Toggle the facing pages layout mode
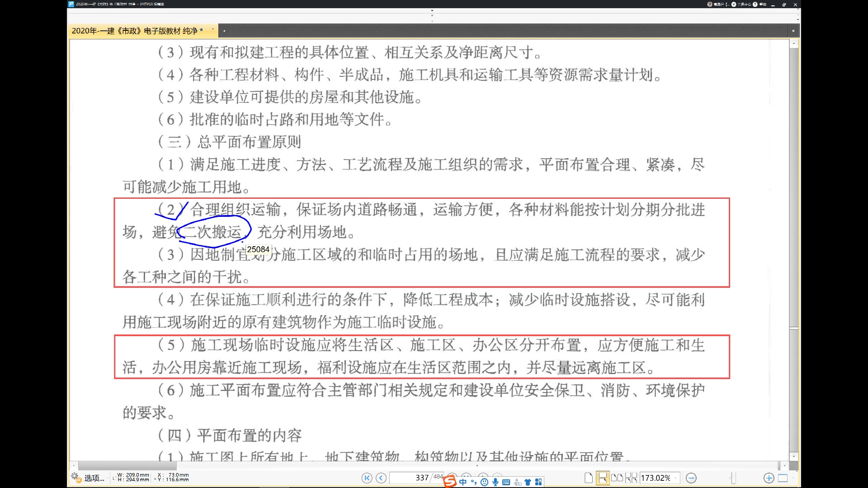The width and height of the screenshot is (868, 488). click(x=617, y=478)
